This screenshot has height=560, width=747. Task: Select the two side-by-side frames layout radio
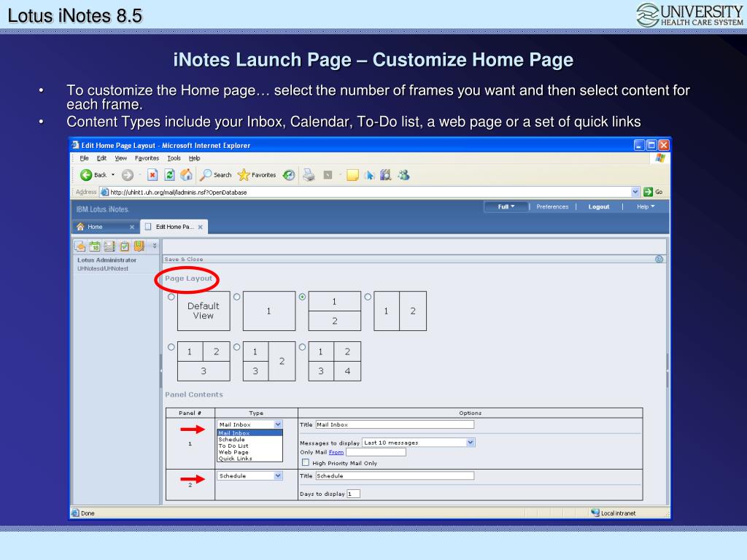(x=368, y=297)
